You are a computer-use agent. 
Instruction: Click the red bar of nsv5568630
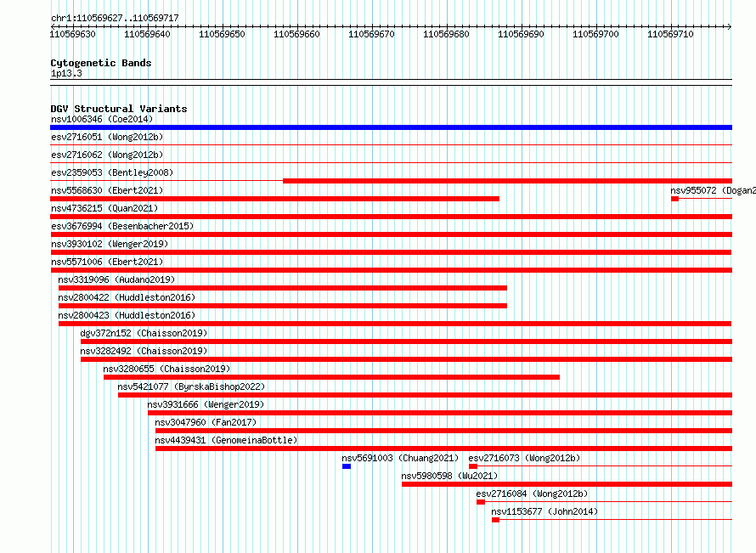click(275, 199)
